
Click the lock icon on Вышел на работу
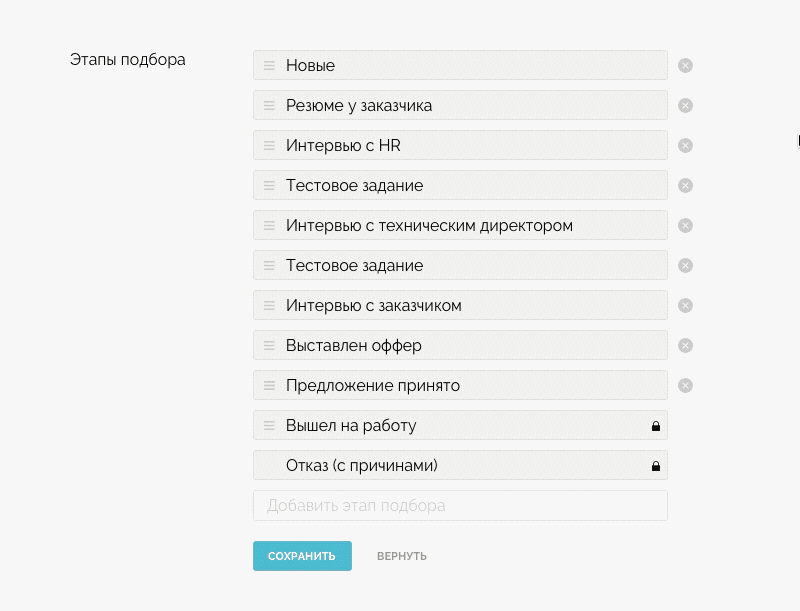click(656, 425)
